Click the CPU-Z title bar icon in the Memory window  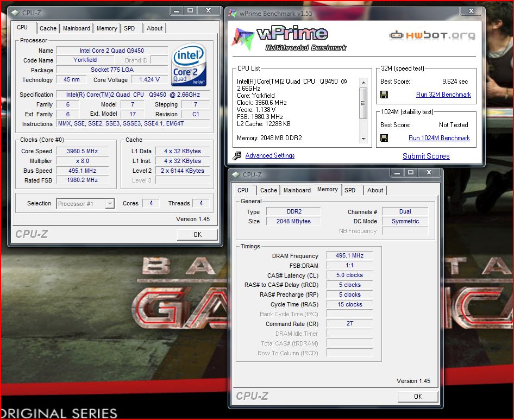(236, 175)
